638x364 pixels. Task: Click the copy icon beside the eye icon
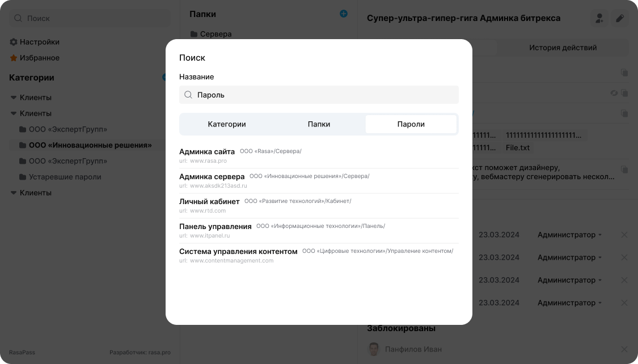click(624, 93)
